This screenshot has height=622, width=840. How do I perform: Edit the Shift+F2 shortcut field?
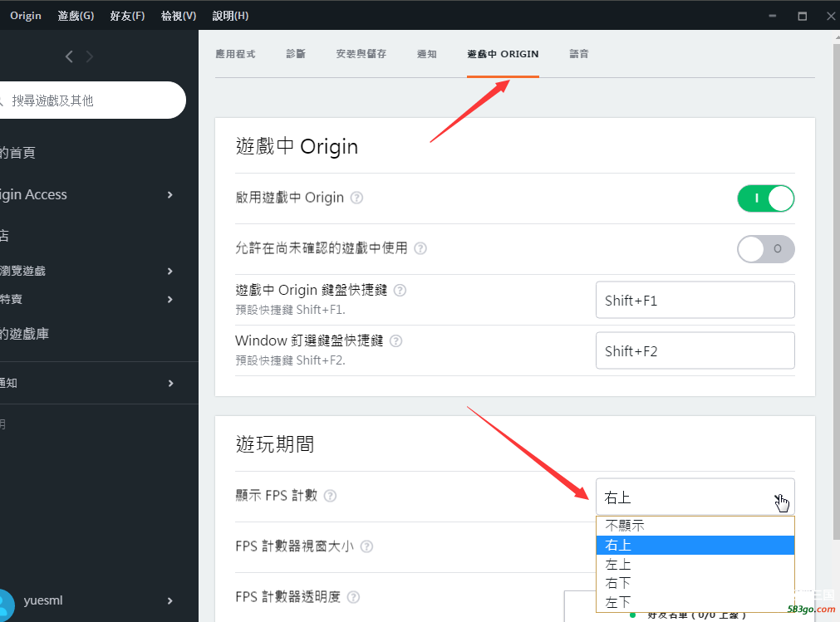point(695,350)
